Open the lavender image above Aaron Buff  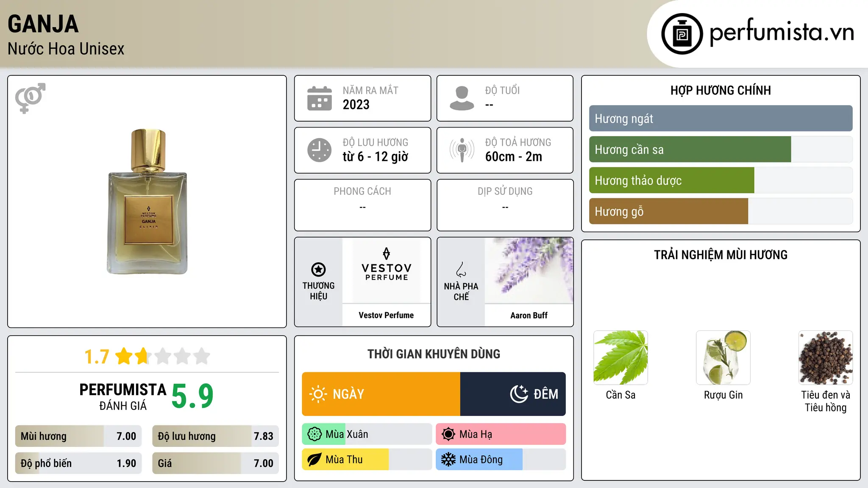(x=529, y=270)
